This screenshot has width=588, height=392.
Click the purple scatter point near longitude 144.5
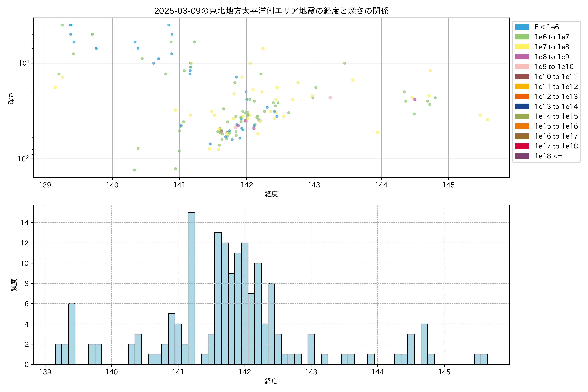pos(415,99)
